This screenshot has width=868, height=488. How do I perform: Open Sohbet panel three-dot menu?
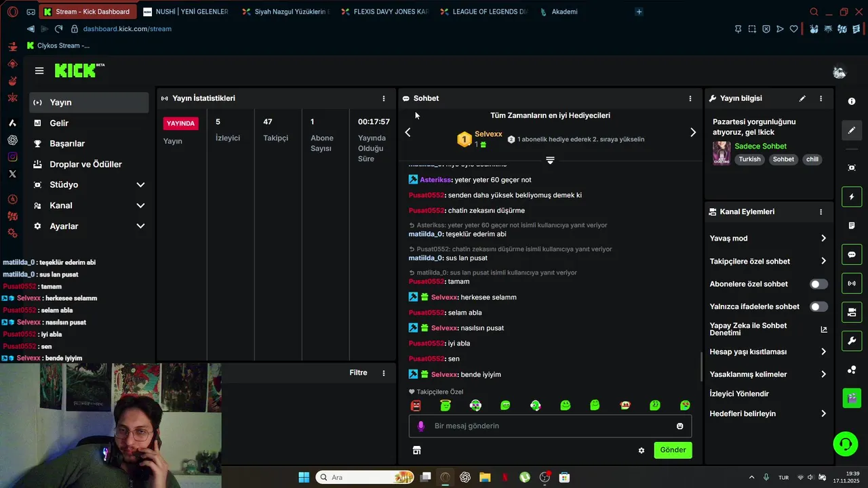click(690, 98)
